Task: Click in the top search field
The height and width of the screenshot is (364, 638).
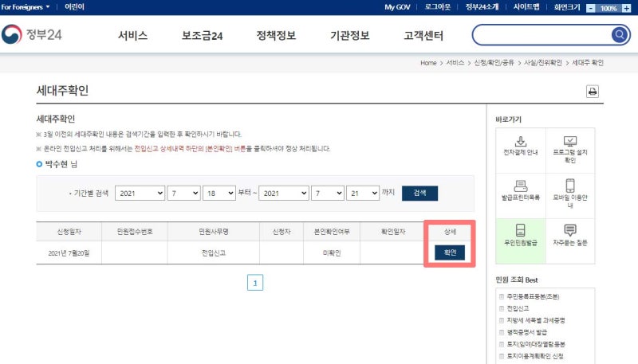Action: pyautogui.click(x=542, y=35)
